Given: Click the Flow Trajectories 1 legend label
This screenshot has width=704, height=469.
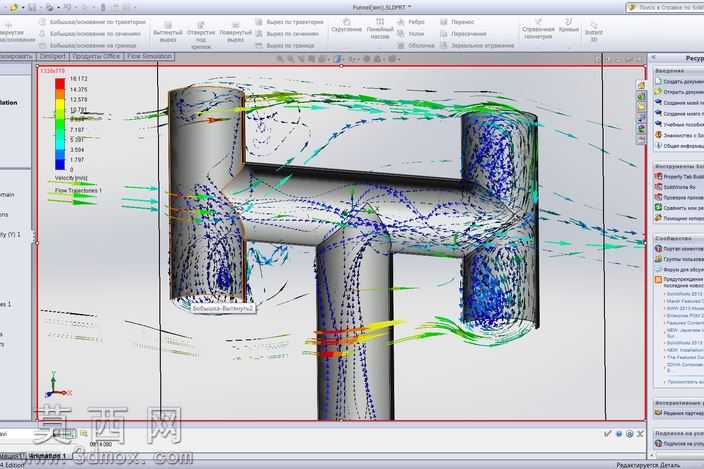Looking at the screenshot, I should point(78,190).
